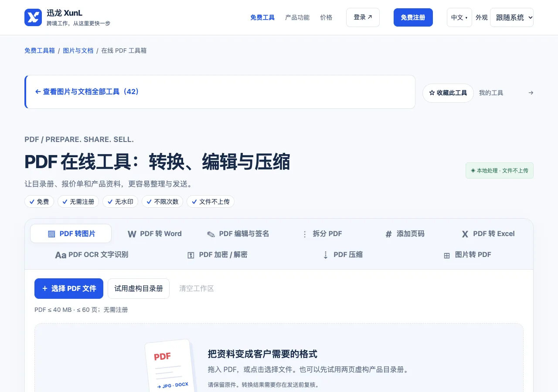Click the 文件不上传 badge
Screen dimensions: 558x392
211,202
